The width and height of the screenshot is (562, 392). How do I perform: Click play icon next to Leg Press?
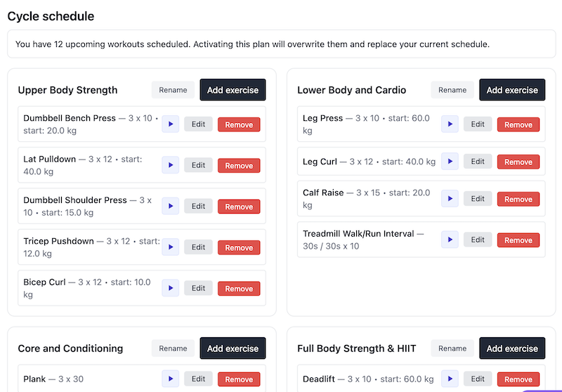450,124
